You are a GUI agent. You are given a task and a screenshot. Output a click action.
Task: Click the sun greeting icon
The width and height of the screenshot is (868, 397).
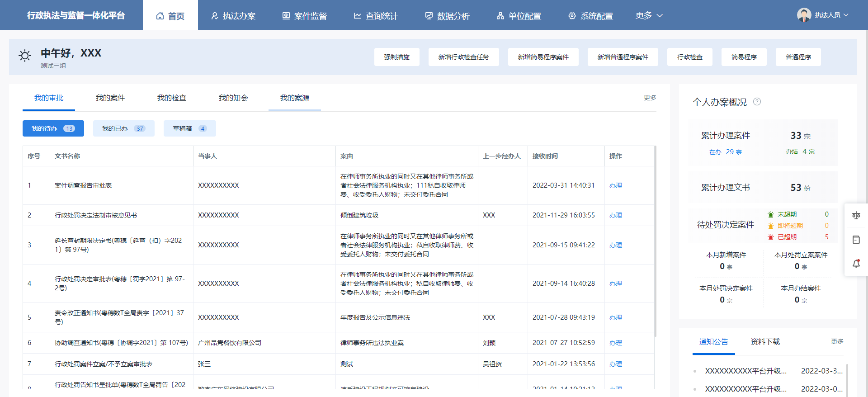click(25, 56)
